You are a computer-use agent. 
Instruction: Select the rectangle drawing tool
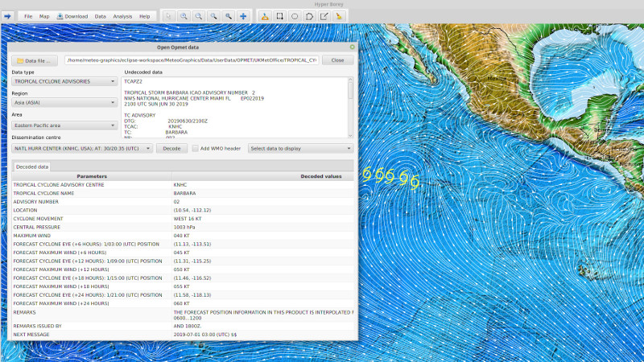[279, 16]
